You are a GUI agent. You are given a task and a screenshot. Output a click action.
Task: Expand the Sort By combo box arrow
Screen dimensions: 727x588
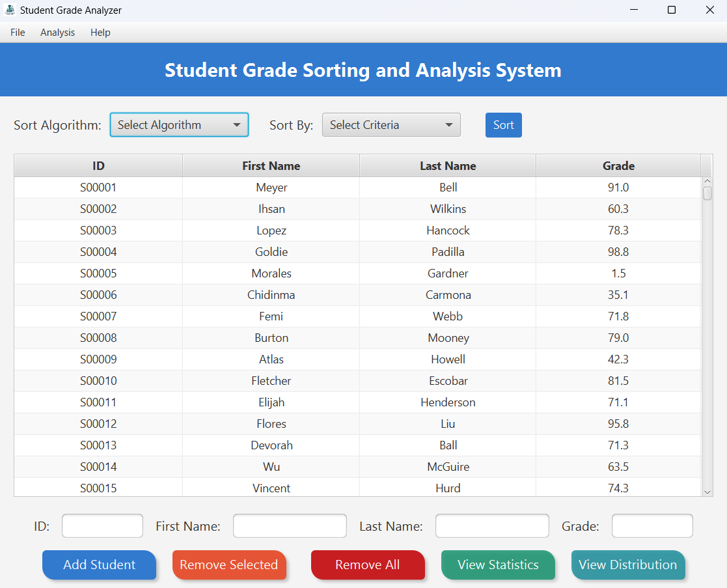pos(449,124)
